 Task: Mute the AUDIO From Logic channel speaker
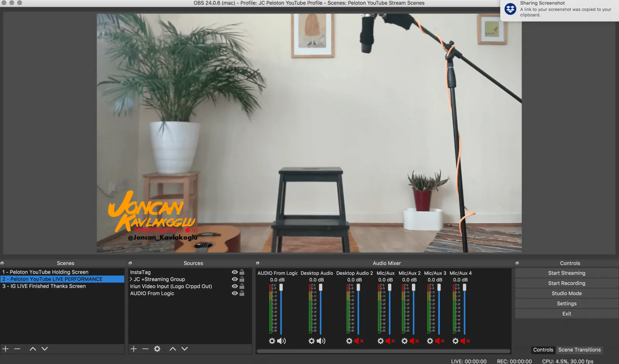click(x=282, y=341)
